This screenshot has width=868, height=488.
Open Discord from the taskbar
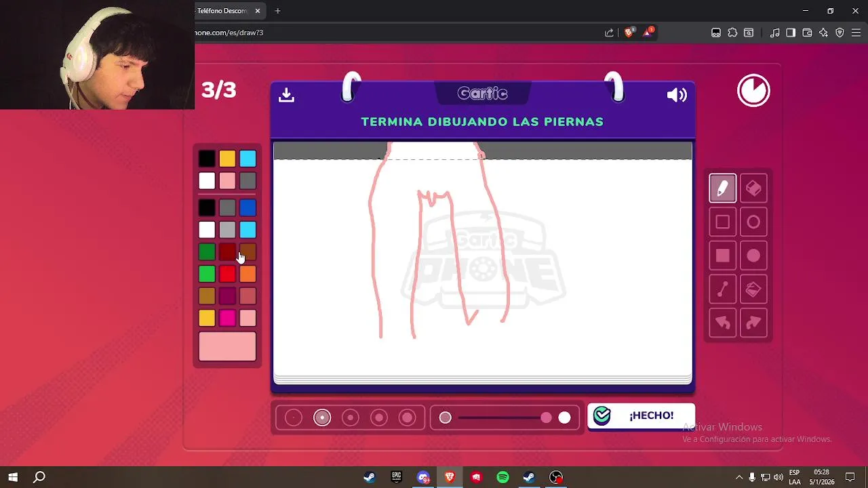[423, 477]
